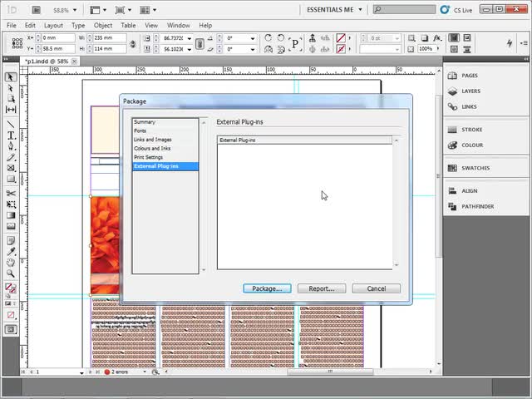Select Links and Images in Package list
532x399 pixels.
pos(165,140)
